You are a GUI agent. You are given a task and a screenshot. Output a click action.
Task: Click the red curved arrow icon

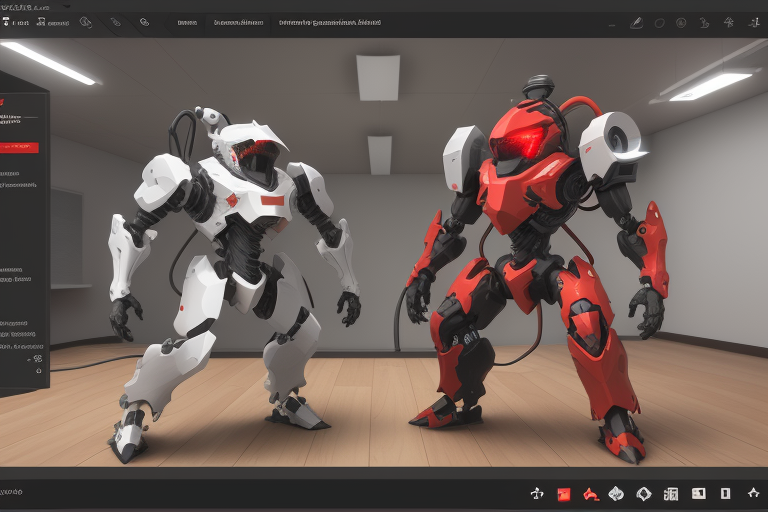click(x=590, y=493)
